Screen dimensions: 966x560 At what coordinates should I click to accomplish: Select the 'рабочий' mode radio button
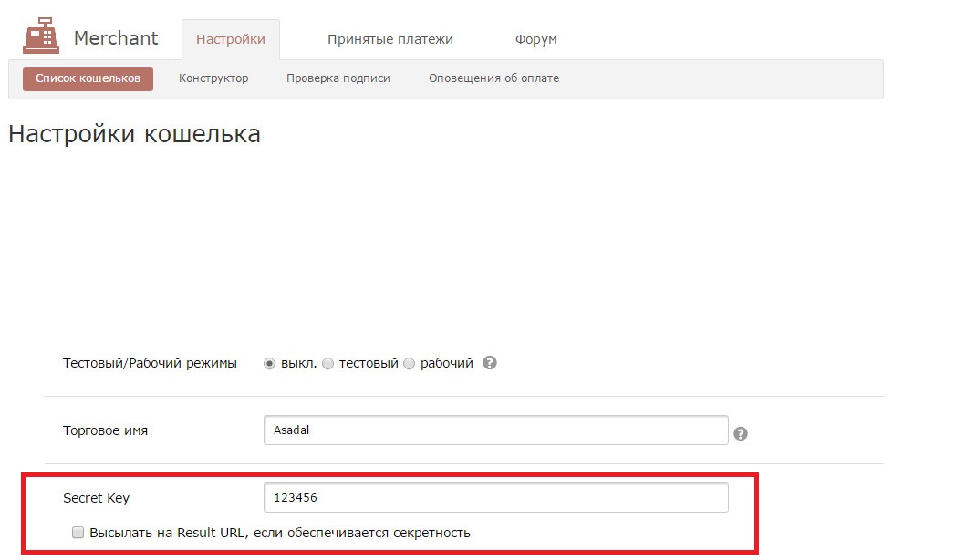pyautogui.click(x=409, y=364)
